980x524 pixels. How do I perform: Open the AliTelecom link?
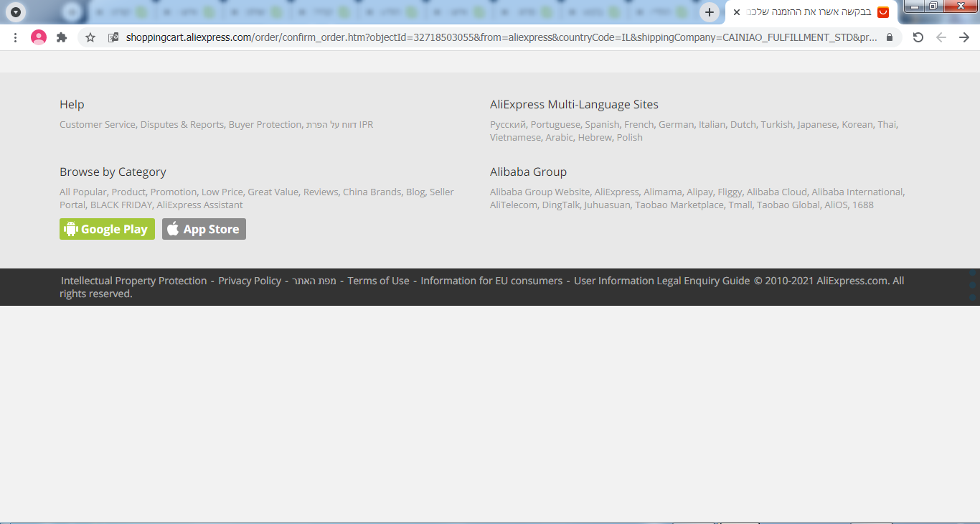click(514, 205)
